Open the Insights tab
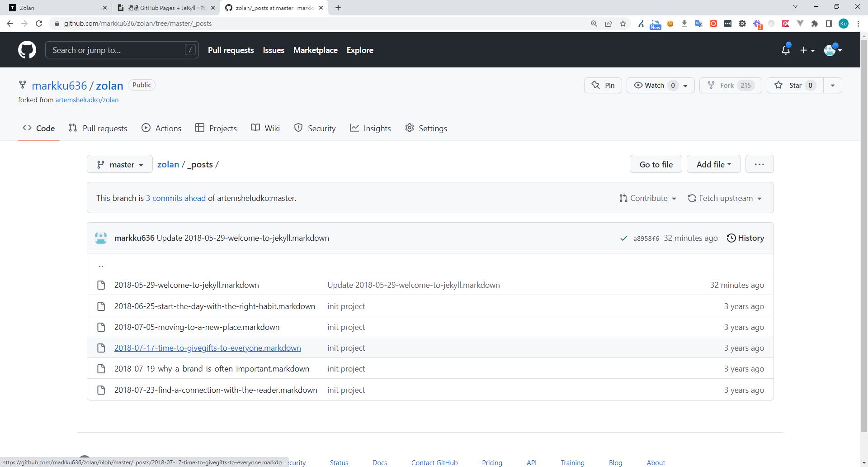 (x=370, y=129)
